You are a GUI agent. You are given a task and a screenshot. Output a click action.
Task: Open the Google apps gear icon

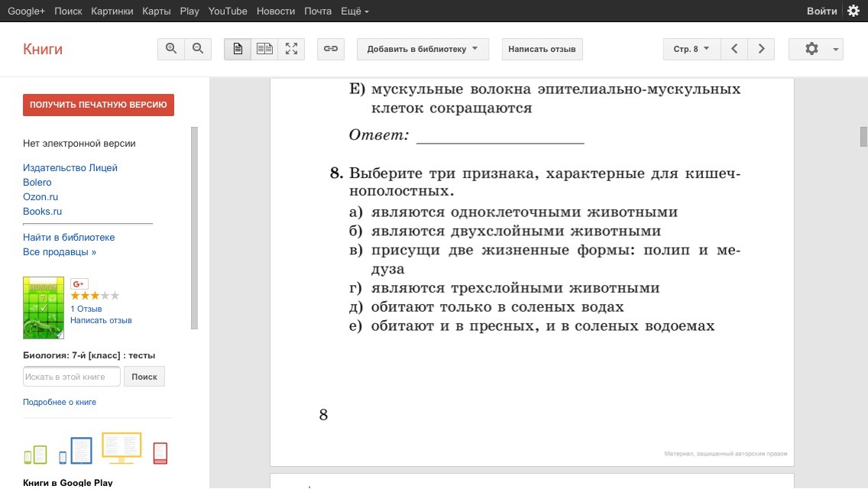853,11
